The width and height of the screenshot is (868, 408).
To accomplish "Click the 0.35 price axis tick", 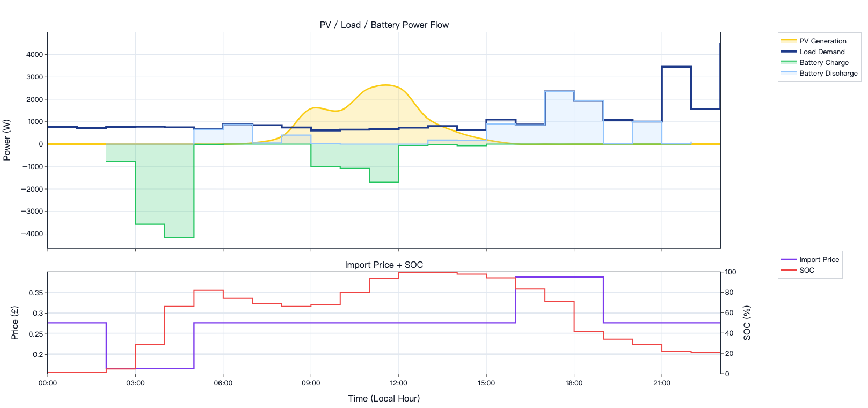I will [36, 293].
